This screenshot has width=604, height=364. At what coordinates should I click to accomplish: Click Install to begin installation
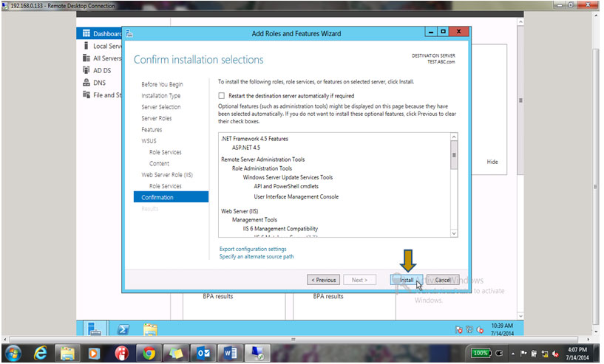406,280
